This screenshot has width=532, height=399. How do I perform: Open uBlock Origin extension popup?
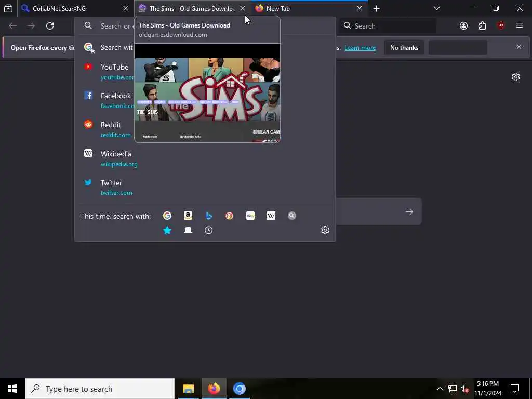coord(501,26)
